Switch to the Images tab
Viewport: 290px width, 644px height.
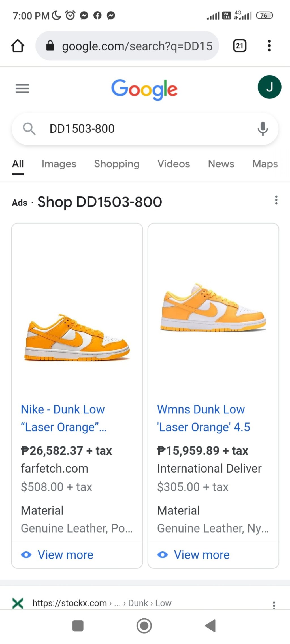coord(59,164)
